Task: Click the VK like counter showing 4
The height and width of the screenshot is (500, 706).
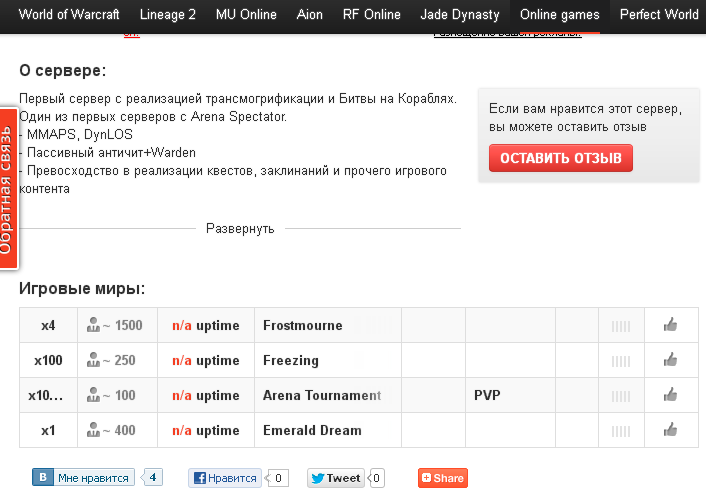Action: coord(152,477)
